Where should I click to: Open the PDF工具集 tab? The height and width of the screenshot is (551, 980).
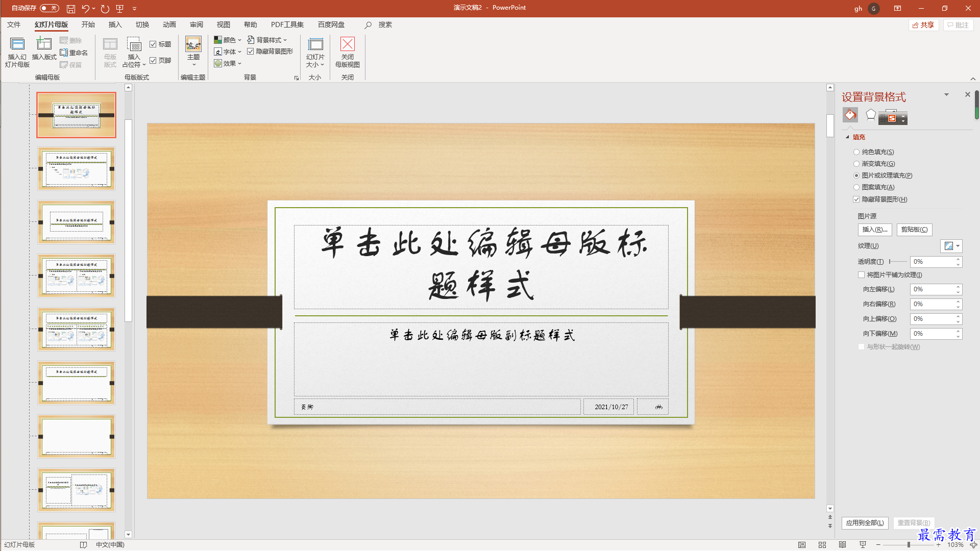[x=287, y=24]
